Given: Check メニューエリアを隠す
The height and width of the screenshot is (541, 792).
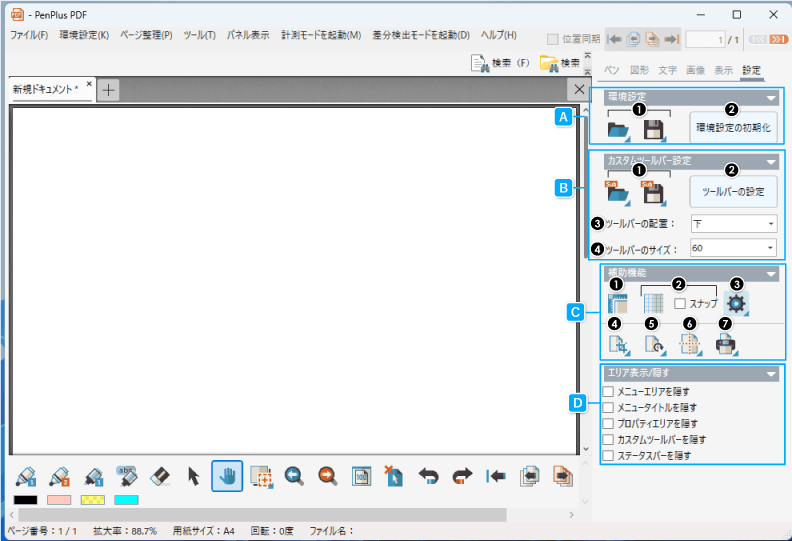Looking at the screenshot, I should click(x=608, y=391).
